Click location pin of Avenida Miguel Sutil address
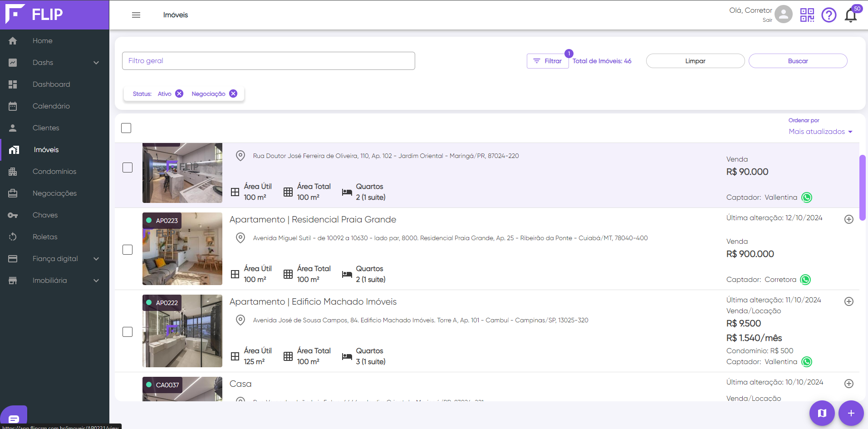 [240, 238]
